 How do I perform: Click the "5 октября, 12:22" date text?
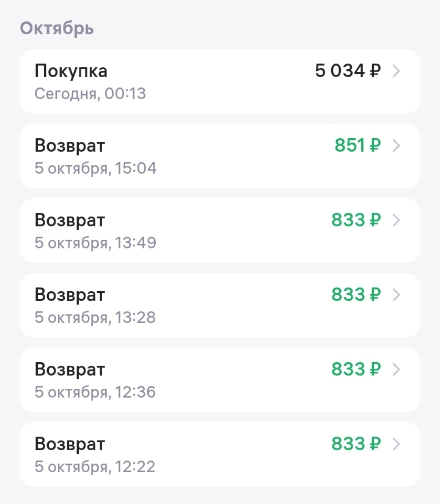coord(95,467)
